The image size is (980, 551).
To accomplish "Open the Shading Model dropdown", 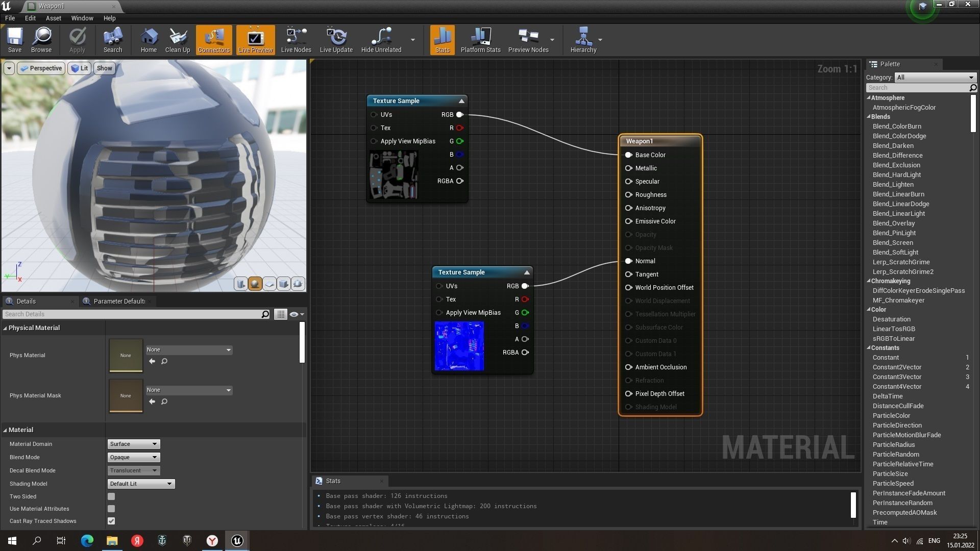I will [141, 484].
